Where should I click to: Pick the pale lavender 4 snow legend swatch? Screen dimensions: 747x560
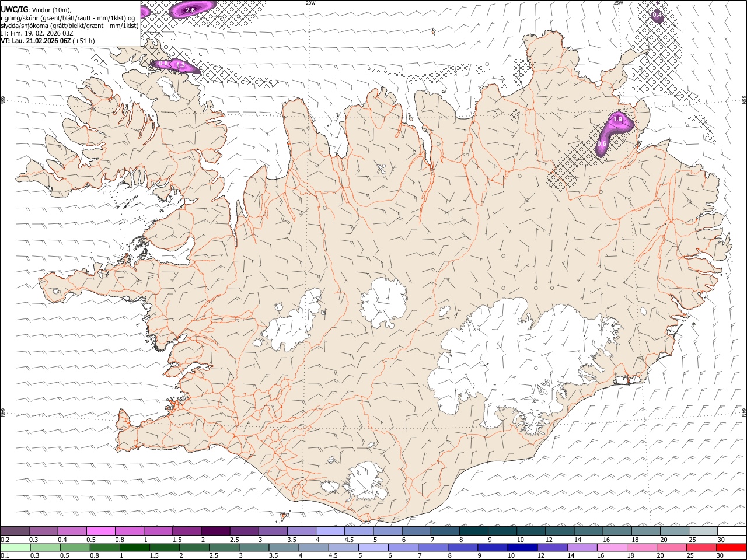coord(329,531)
